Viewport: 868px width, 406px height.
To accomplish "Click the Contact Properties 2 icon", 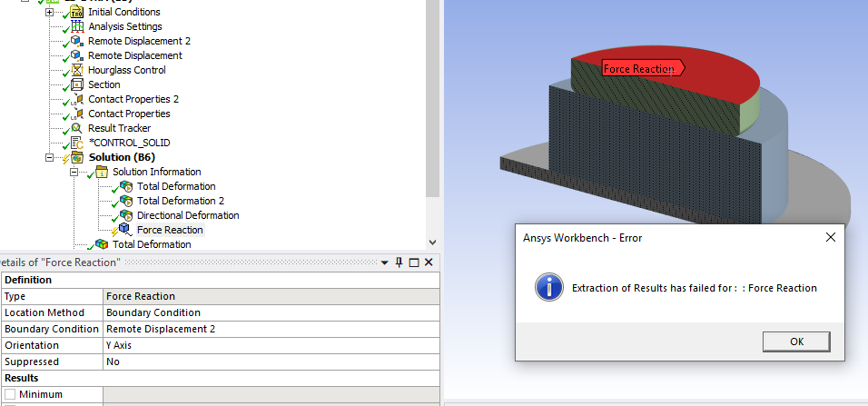I will click(x=76, y=99).
